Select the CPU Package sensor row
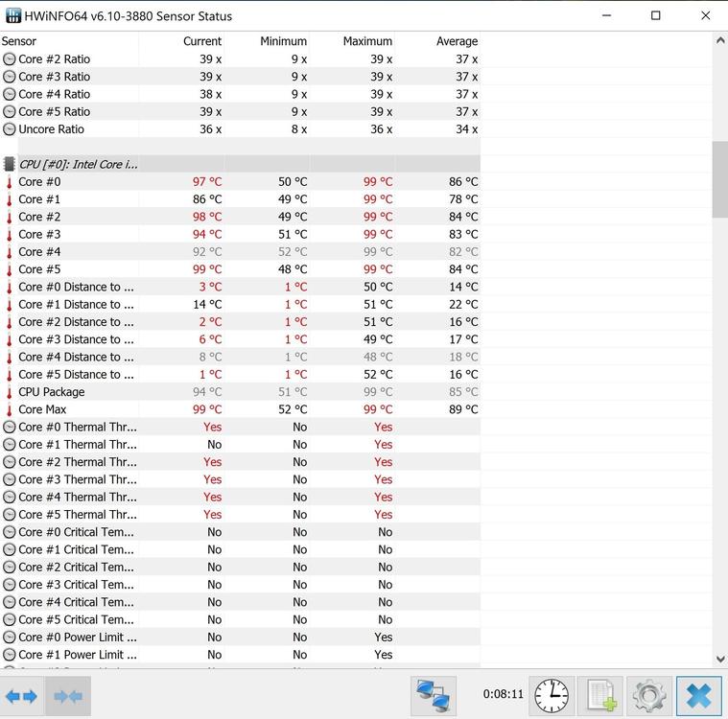This screenshot has height=719, width=728. tap(52, 392)
